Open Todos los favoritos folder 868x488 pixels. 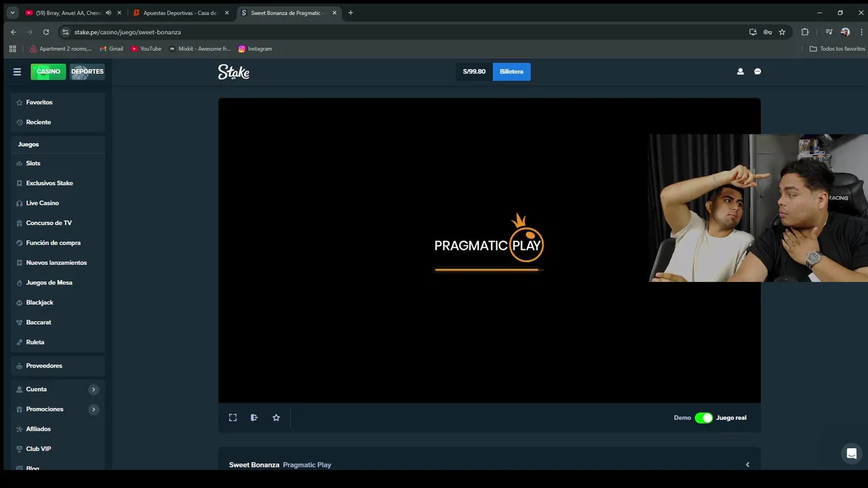[837, 49]
